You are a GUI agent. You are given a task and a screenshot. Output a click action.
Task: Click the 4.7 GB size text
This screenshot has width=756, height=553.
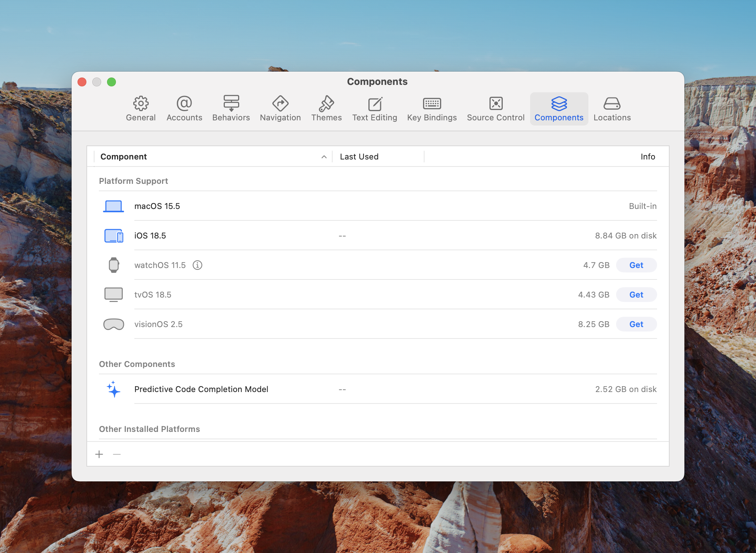596,265
